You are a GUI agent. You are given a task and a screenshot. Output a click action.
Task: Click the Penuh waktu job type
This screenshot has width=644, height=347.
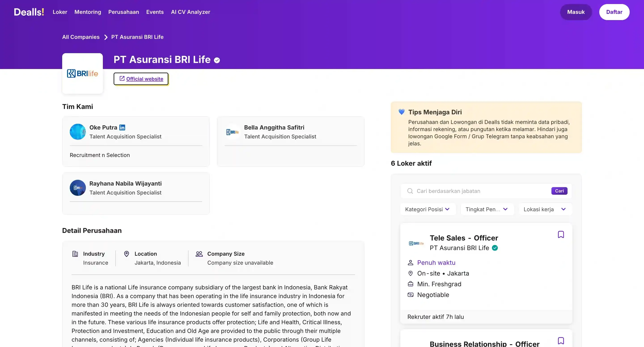tap(436, 263)
